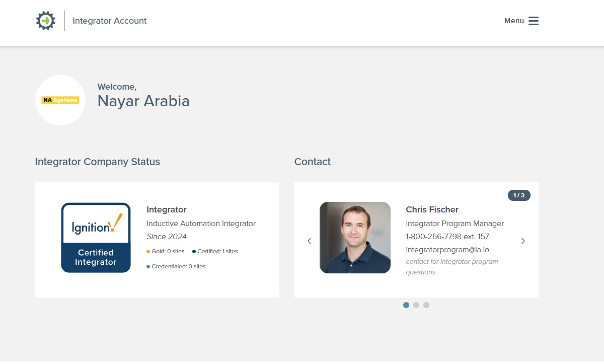Viewport: 604px width, 364px height.
Task: Click the gear logo with green arrow
Action: pyautogui.click(x=46, y=21)
